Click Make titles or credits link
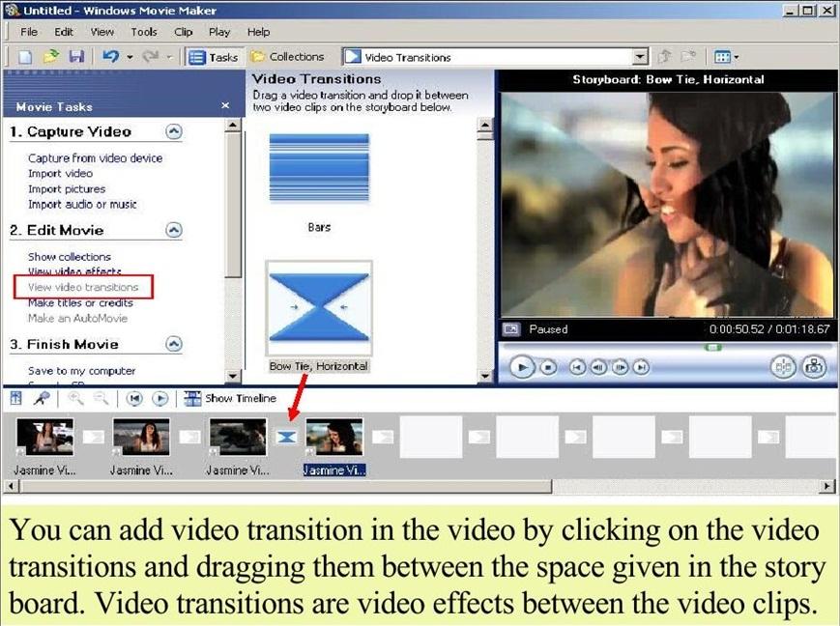The width and height of the screenshot is (840, 626). [x=80, y=302]
